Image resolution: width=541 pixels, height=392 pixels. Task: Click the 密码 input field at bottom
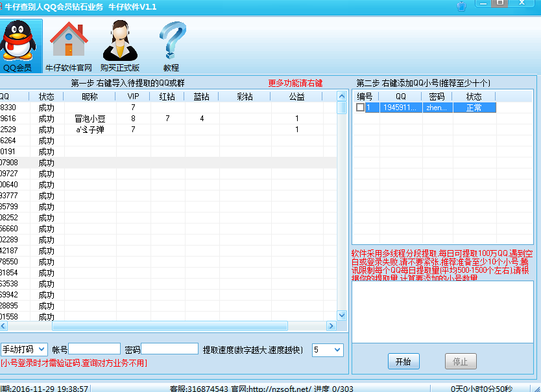[x=170, y=349]
